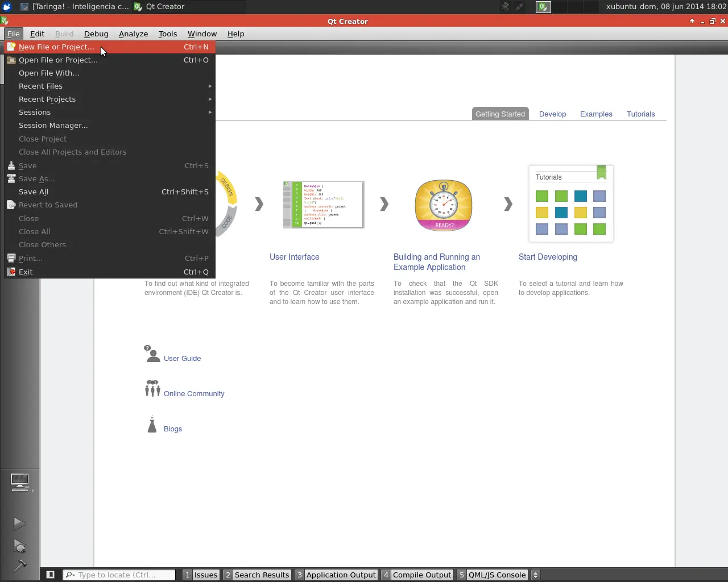The image size is (728, 582).
Task: Open the File menu
Action: click(14, 34)
